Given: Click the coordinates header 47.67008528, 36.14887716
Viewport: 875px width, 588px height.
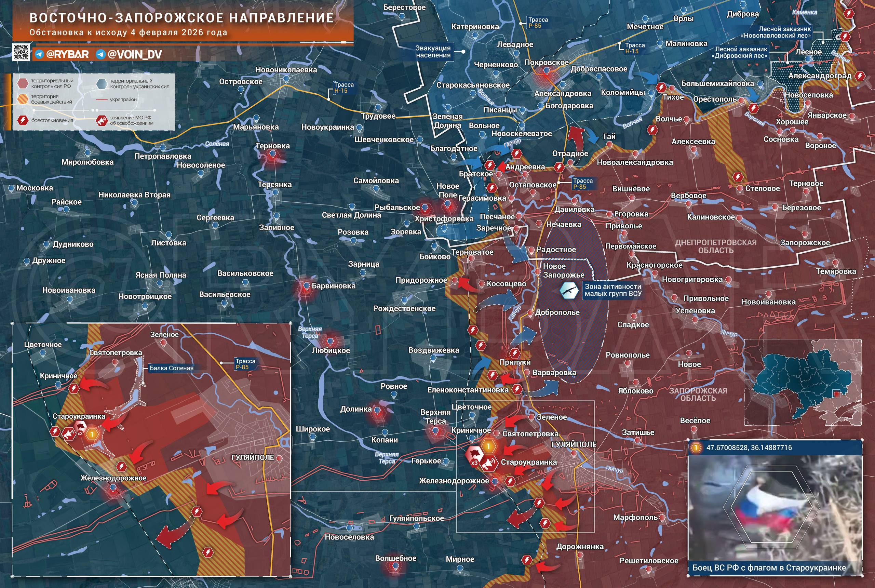Looking at the screenshot, I should coord(749,447).
